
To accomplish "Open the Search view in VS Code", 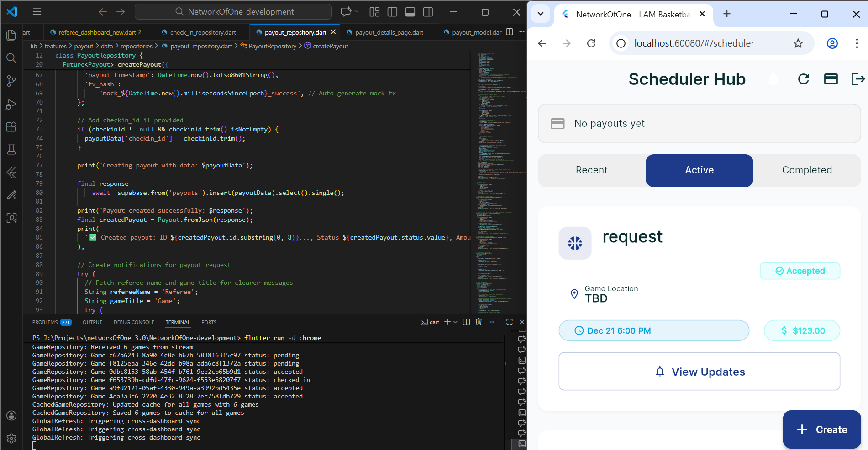I will [x=11, y=58].
